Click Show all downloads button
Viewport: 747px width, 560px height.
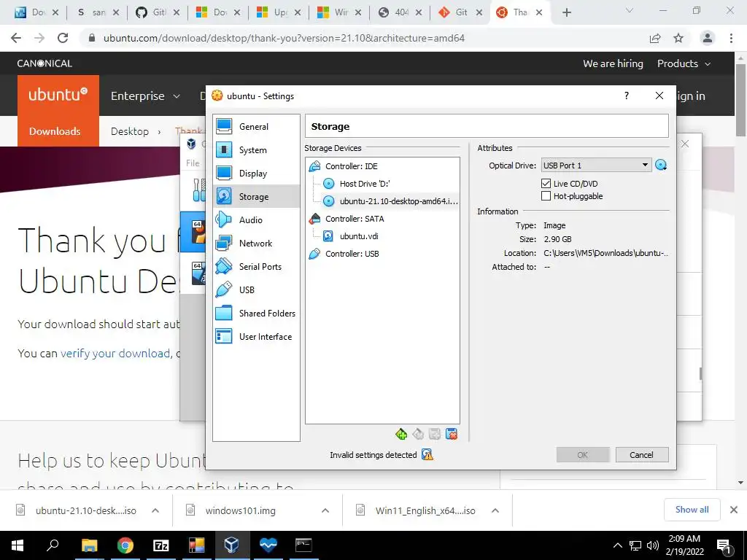coord(692,510)
